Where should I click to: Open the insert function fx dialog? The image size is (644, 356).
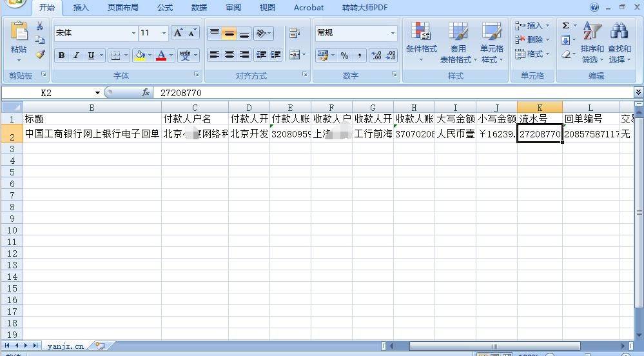point(146,92)
